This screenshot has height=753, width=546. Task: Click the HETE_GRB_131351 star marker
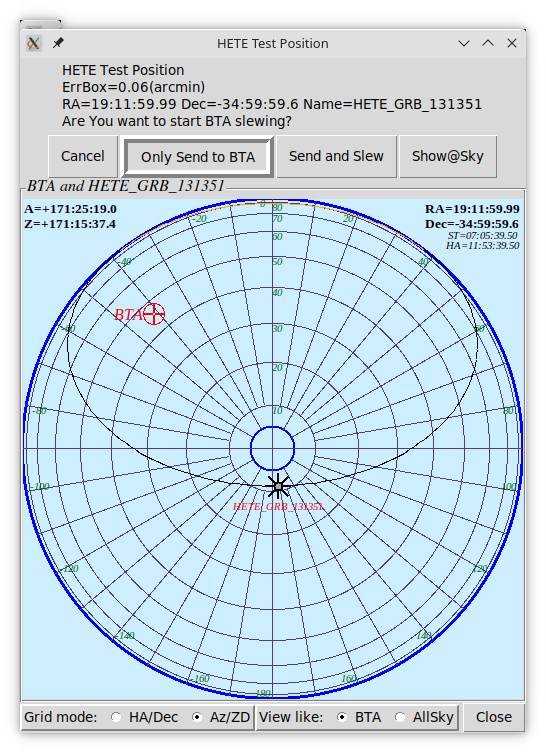click(278, 486)
